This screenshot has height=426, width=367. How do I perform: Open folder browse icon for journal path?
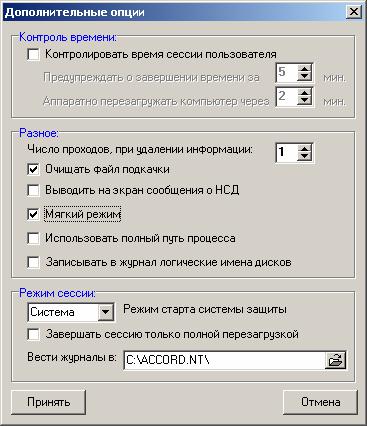tap(335, 360)
